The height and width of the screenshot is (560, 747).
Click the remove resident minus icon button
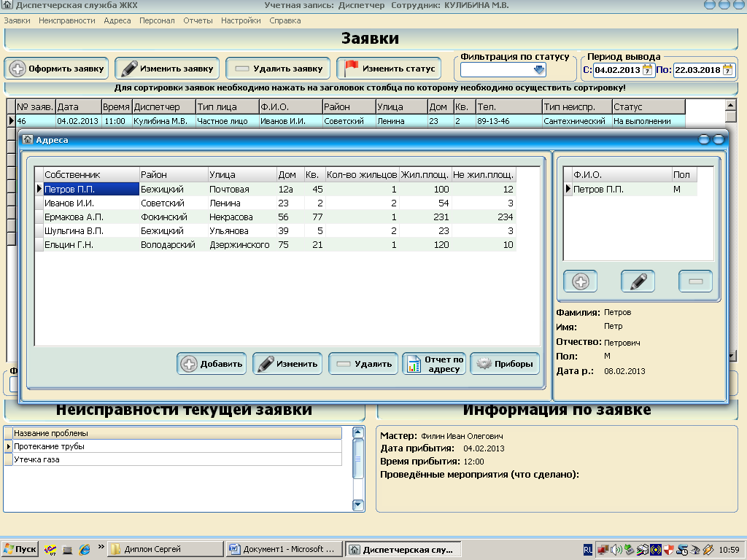695,281
